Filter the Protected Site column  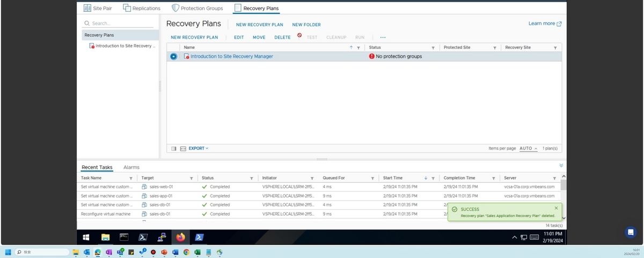[495, 48]
